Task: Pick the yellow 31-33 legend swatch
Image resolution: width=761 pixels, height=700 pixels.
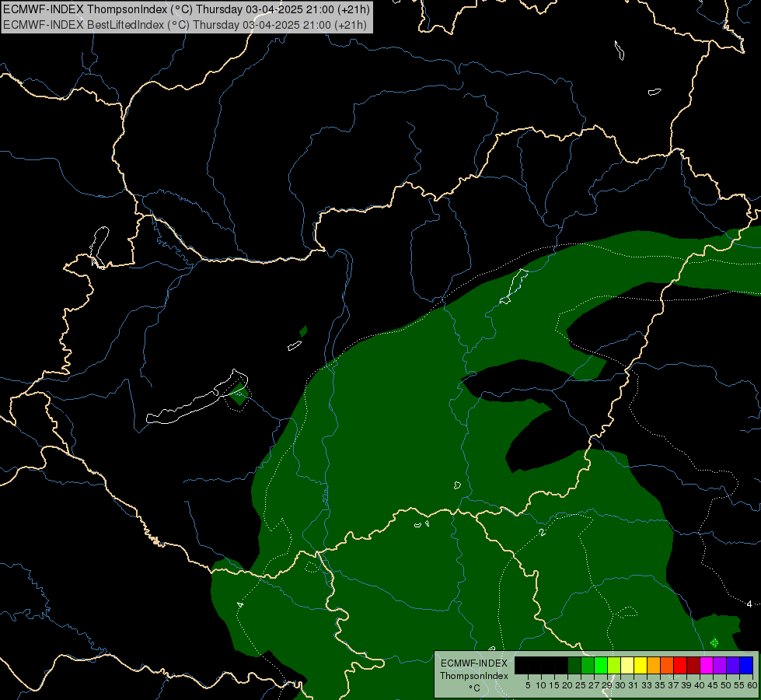Action: [641, 666]
